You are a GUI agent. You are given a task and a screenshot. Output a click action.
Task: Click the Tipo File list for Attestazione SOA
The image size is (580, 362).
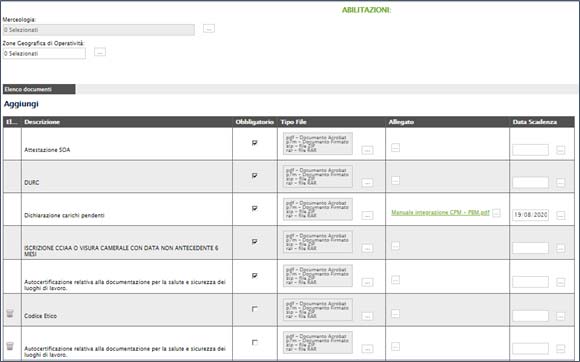click(x=318, y=144)
